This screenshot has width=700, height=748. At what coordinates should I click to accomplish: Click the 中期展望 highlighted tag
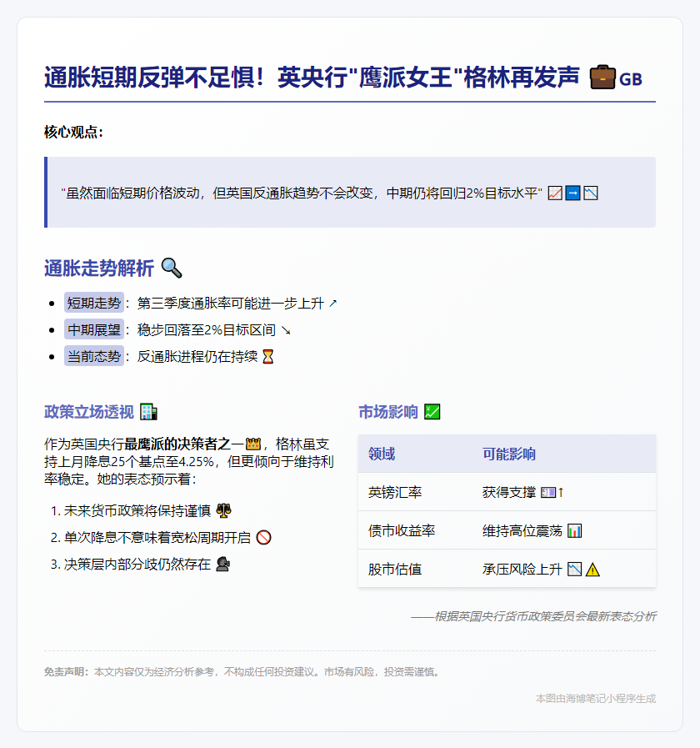94,329
